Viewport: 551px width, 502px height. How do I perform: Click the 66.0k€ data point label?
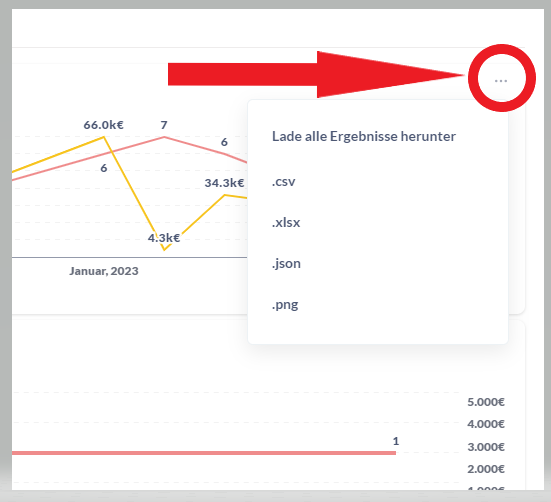[104, 125]
